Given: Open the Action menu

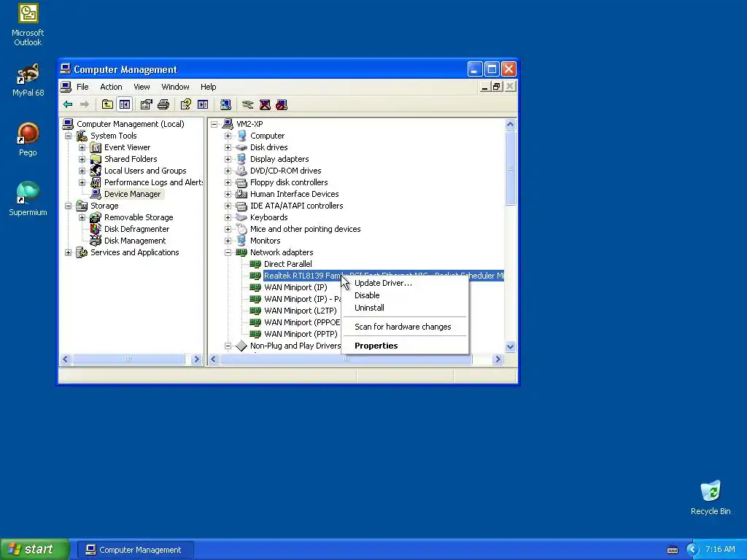Looking at the screenshot, I should pyautogui.click(x=111, y=87).
